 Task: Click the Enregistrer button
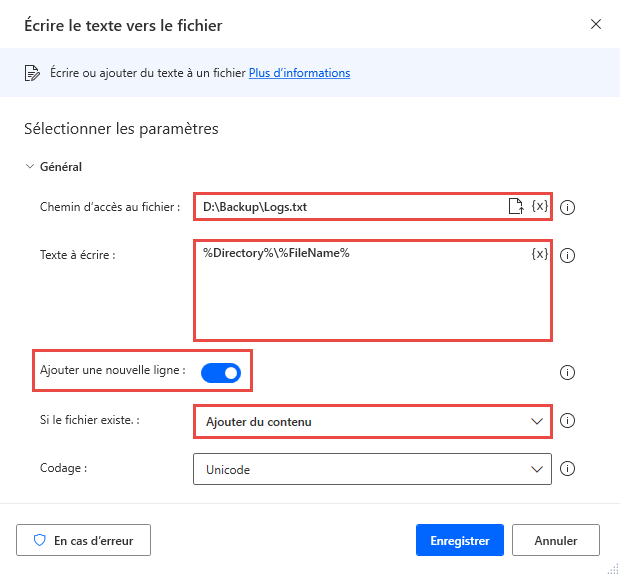[x=459, y=541]
